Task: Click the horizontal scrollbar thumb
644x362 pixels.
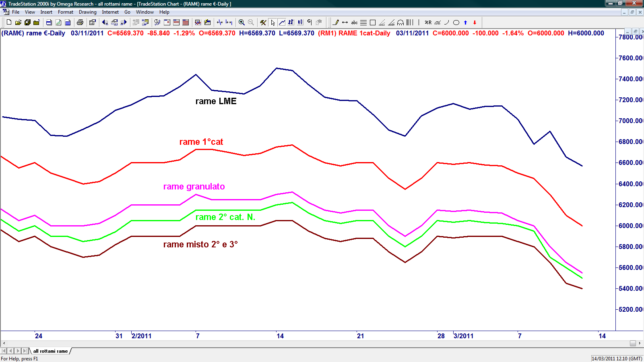Action: click(x=633, y=343)
